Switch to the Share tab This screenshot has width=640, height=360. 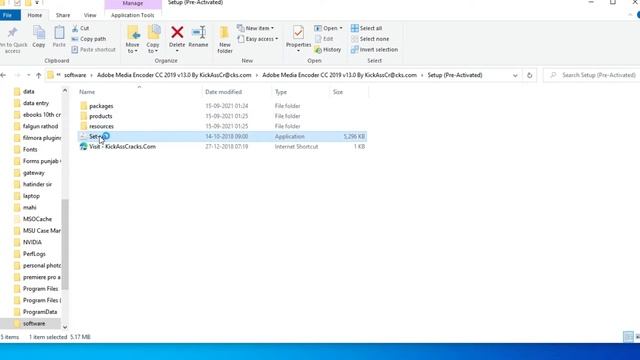click(63, 15)
